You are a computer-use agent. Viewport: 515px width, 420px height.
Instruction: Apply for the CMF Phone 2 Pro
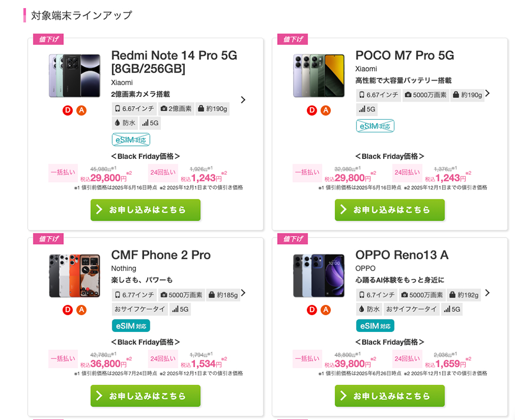[x=145, y=396]
